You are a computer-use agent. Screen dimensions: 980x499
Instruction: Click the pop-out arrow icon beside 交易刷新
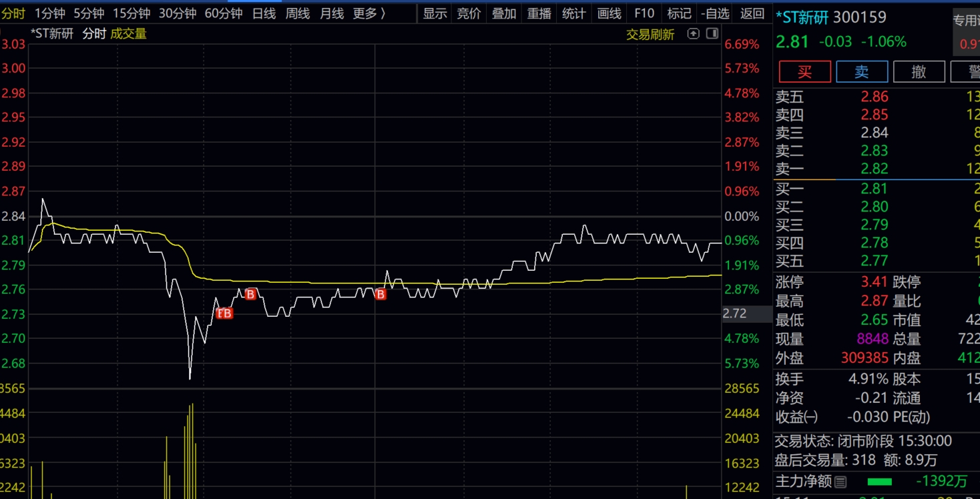pos(694,33)
